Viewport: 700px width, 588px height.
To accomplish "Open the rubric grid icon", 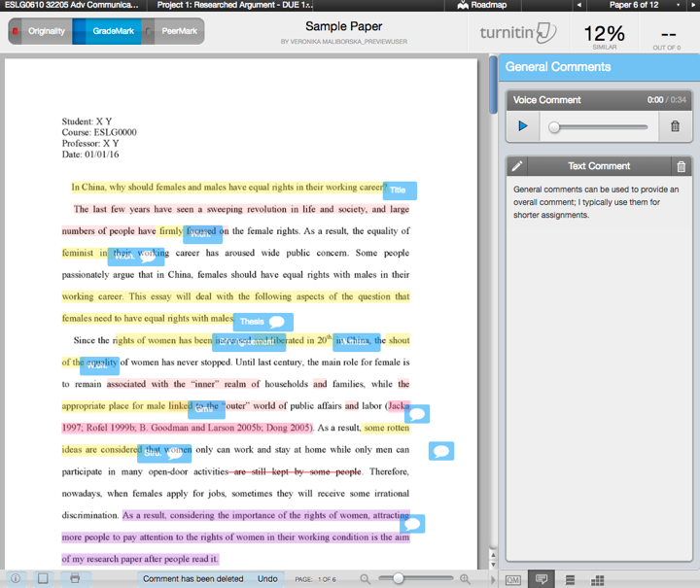I will [x=597, y=580].
